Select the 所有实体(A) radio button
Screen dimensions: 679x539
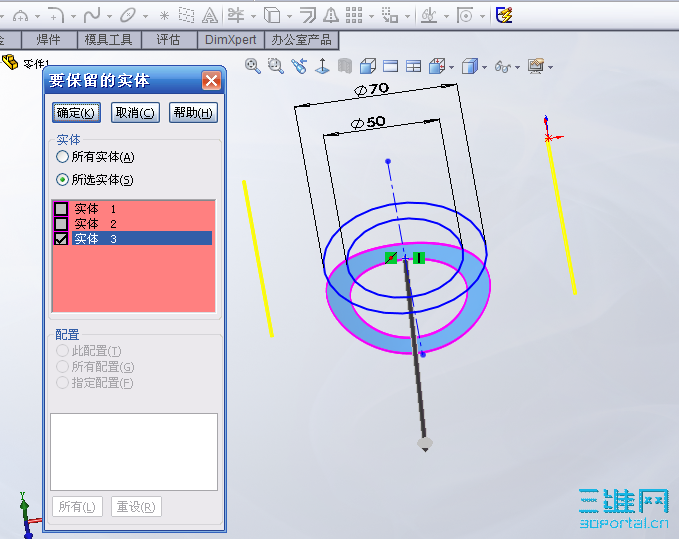click(x=62, y=157)
